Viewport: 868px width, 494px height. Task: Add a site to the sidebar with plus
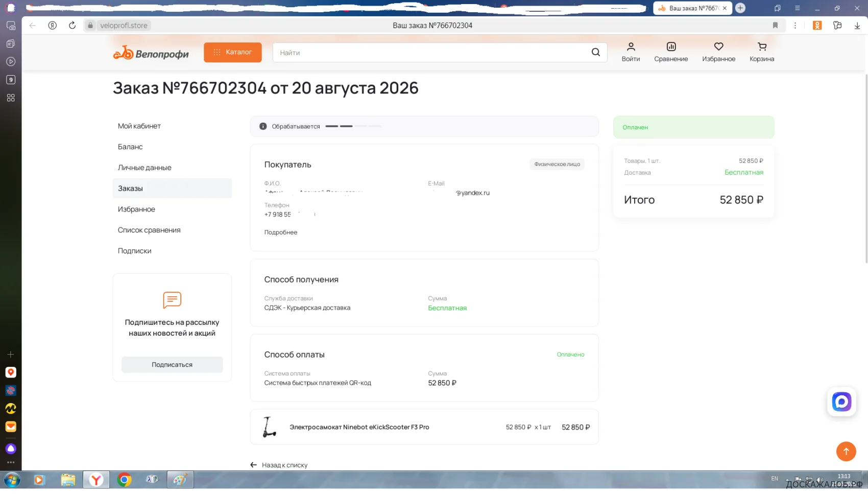click(11, 354)
